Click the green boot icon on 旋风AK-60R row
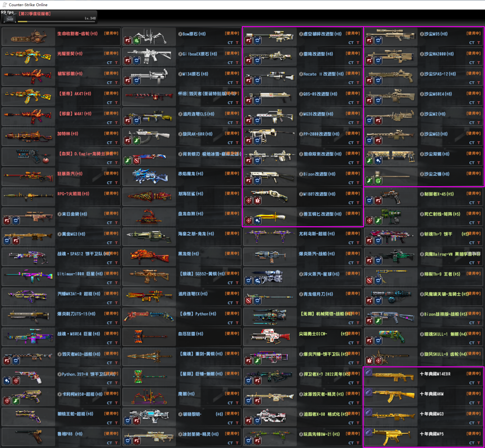485x448 pixels. [137, 141]
